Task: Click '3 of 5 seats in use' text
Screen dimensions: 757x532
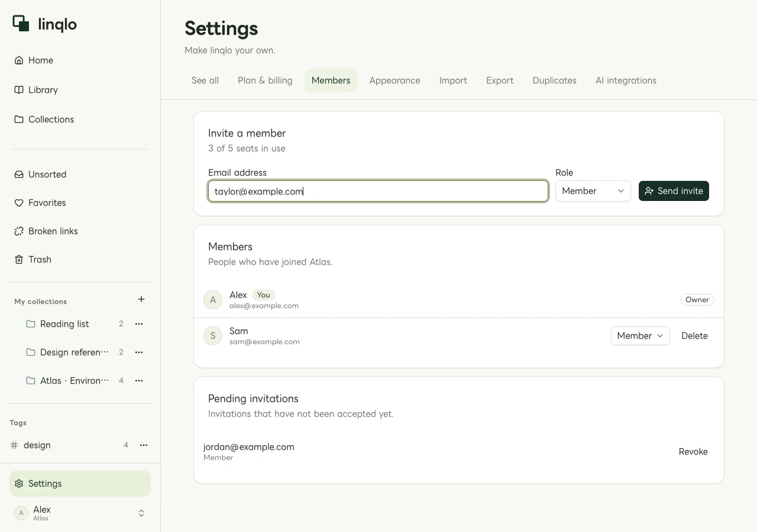Action: (247, 148)
